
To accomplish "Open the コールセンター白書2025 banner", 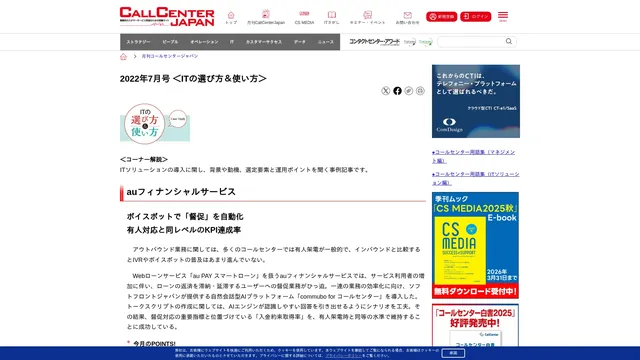I will [476, 325].
